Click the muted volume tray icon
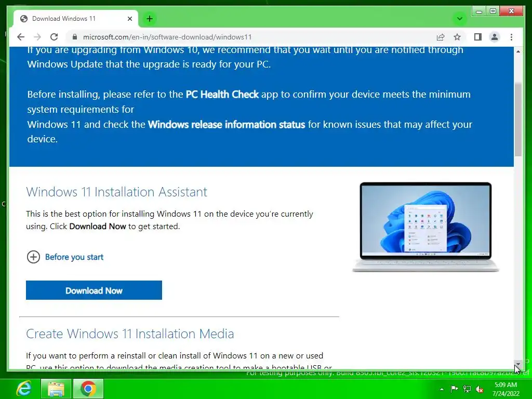This screenshot has height=399, width=532. 480,389
